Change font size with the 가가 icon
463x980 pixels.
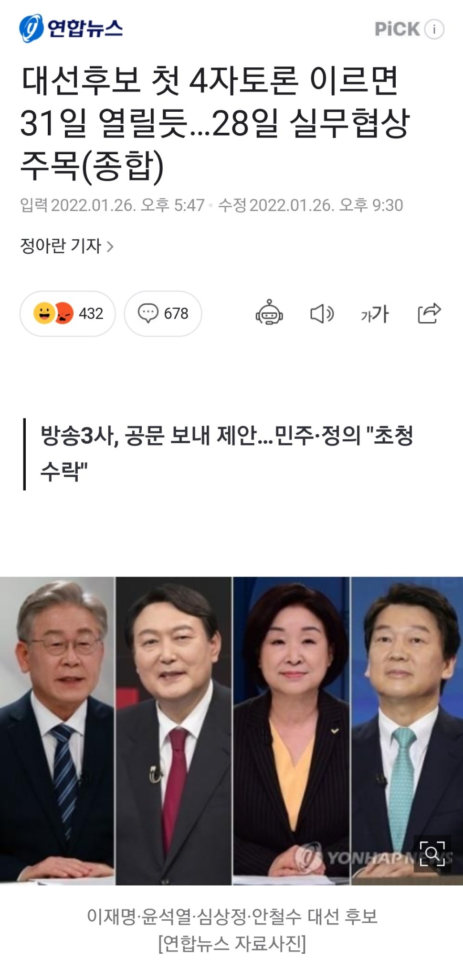pos(375,314)
